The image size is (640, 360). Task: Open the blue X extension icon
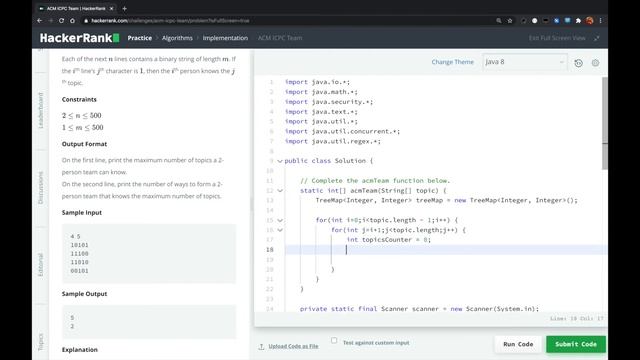click(x=556, y=20)
